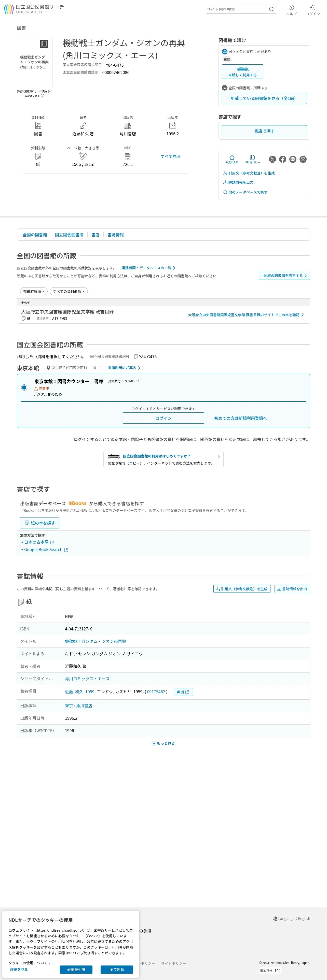Open Google Book Search external link
This screenshot has width=327, height=980.
(46, 550)
